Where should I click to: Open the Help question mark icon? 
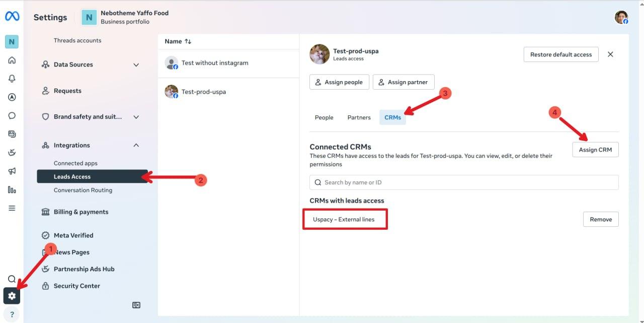(x=12, y=314)
